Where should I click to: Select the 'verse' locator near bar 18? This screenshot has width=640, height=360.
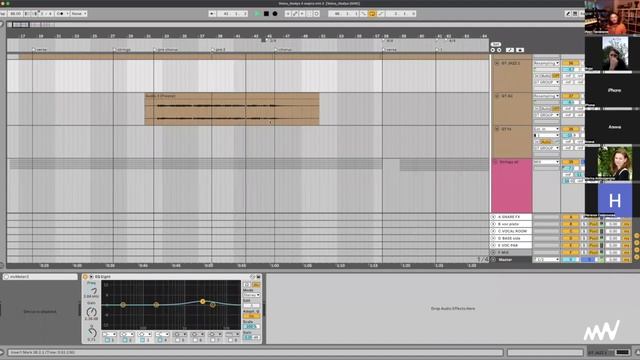pos(41,50)
